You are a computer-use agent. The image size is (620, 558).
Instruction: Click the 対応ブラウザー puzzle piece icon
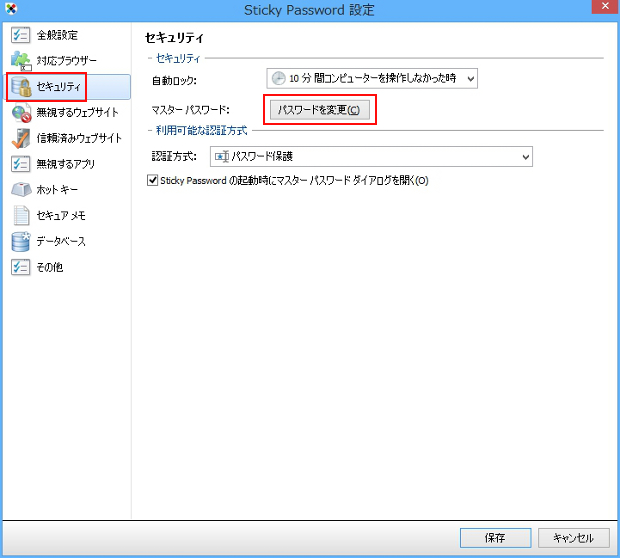tap(21, 61)
